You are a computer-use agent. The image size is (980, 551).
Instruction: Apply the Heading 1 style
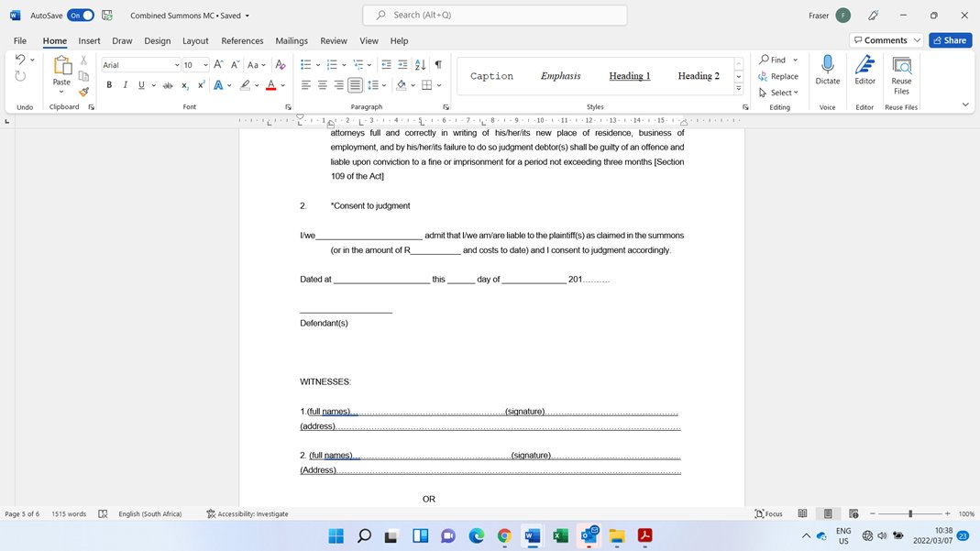pos(630,76)
